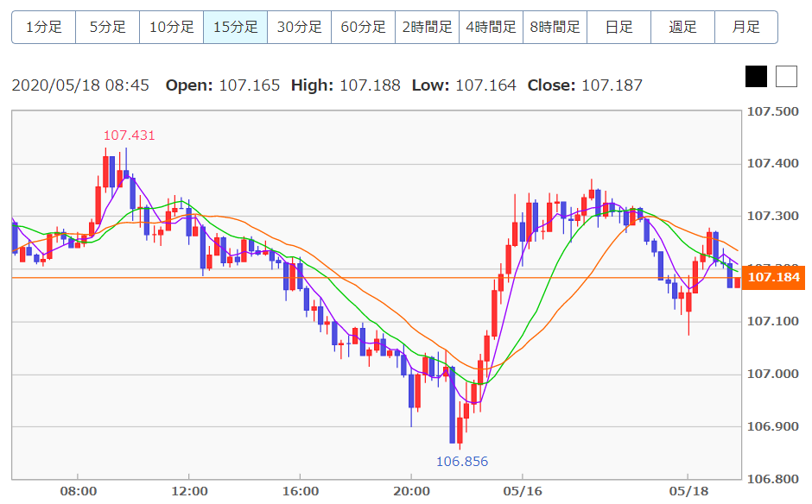Click the 05/18 date axis marker

tap(688, 491)
